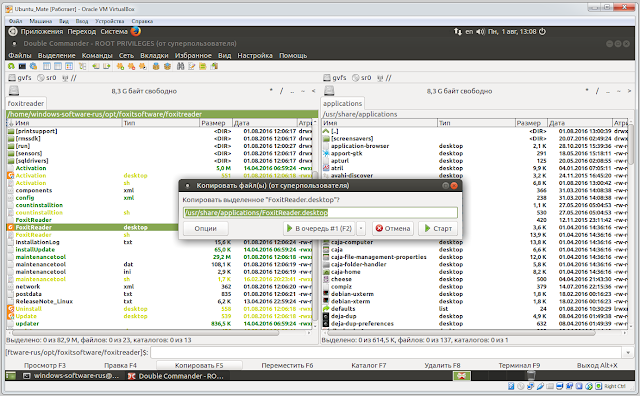Open the Файлы menu in Double Commander
Viewport: 640px width, 396px height.
[x=20, y=56]
